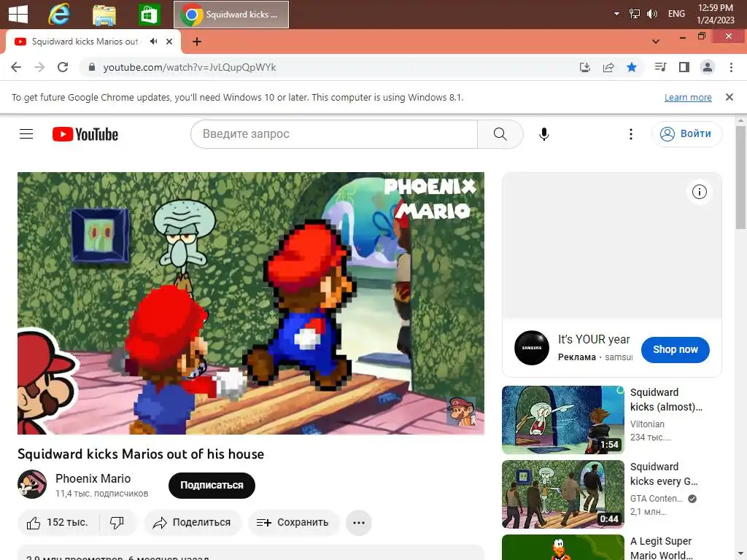The image size is (747, 560).
Task: Go to YouTube home via logo
Action: (x=85, y=134)
